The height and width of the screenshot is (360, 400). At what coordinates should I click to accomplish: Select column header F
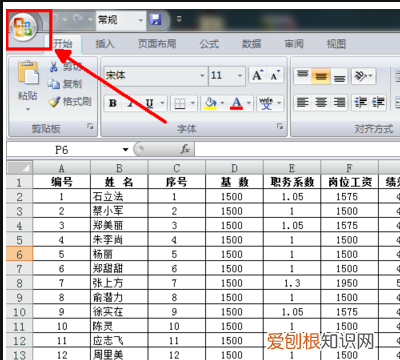click(349, 168)
